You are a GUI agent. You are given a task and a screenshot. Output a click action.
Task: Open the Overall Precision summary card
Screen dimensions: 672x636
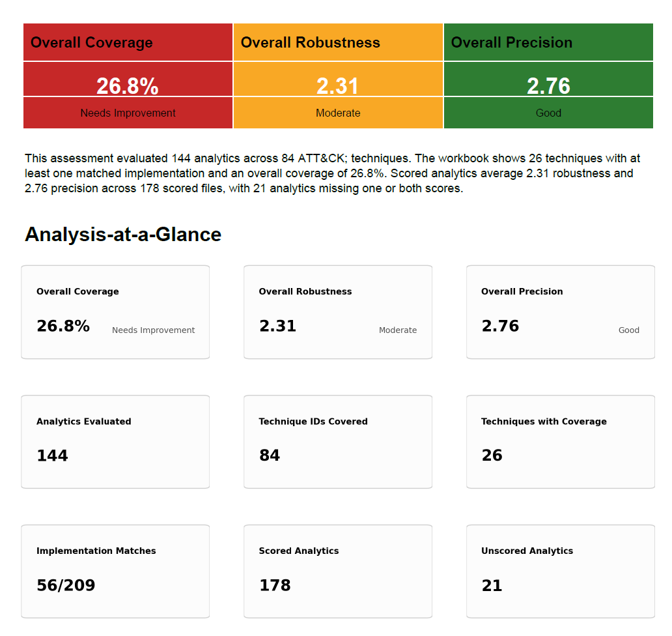tap(561, 311)
